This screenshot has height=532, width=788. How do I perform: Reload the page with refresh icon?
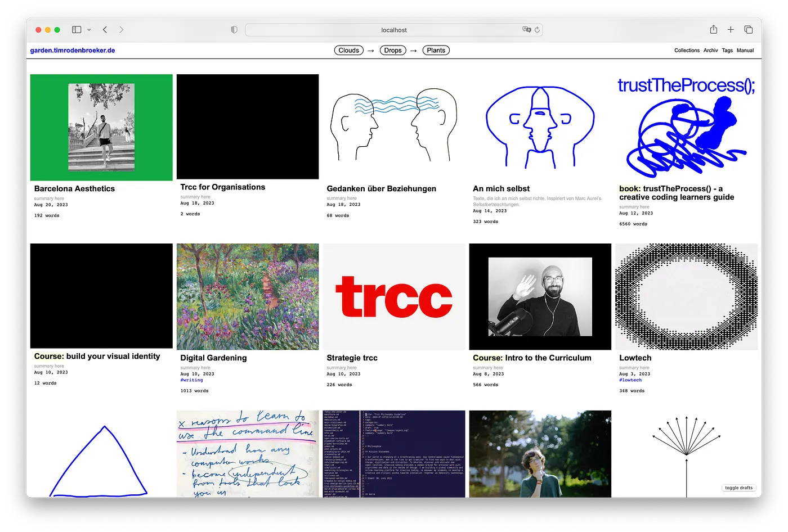coord(537,30)
